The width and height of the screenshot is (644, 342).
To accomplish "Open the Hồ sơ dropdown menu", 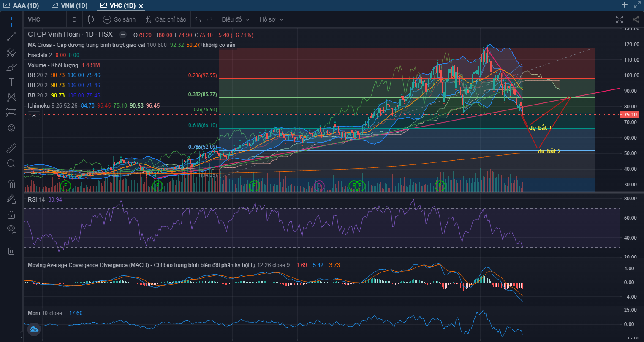I will pos(271,19).
